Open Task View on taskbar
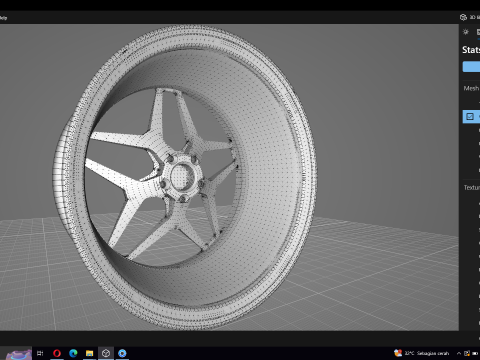The width and height of the screenshot is (480, 360). 40,353
